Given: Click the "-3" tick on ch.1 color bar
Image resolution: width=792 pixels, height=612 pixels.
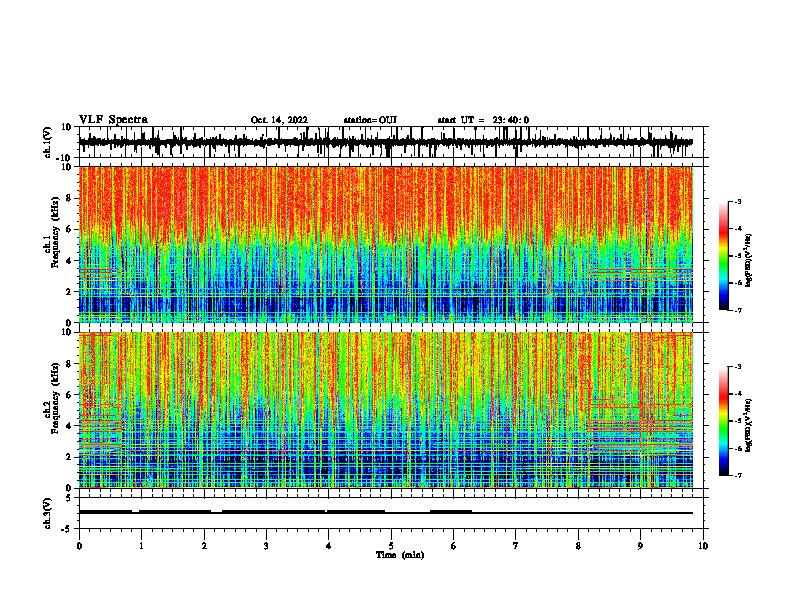Looking at the screenshot, I should 737,201.
